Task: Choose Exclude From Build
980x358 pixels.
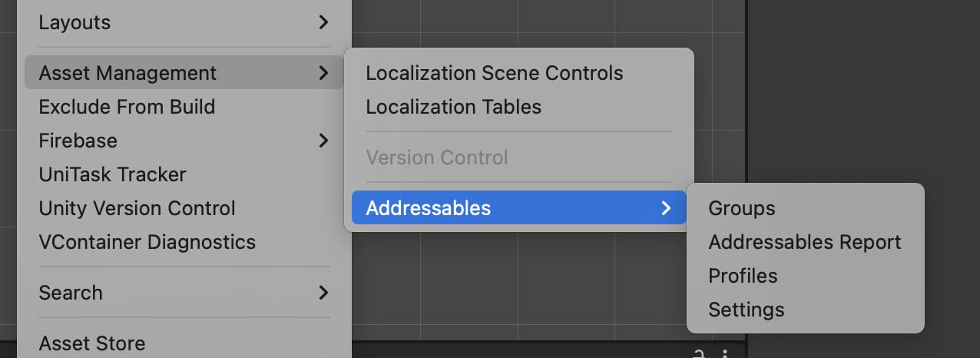Action: coord(127,107)
